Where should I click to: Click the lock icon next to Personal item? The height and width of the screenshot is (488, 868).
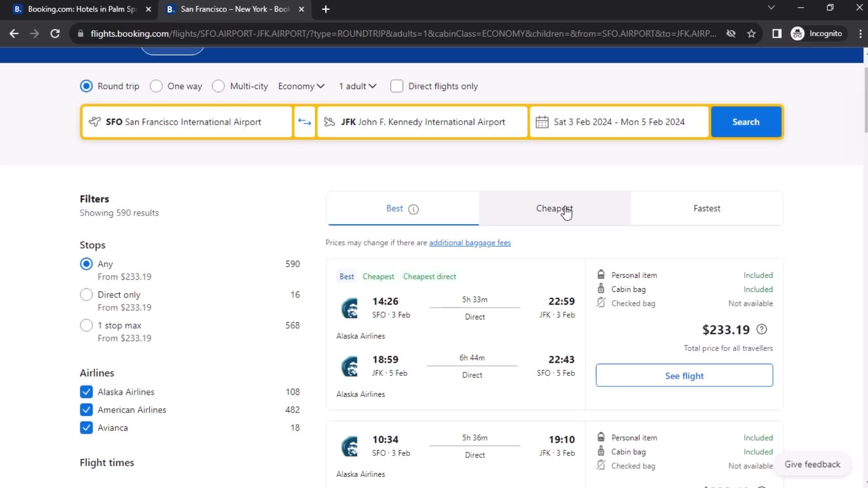[x=601, y=274]
